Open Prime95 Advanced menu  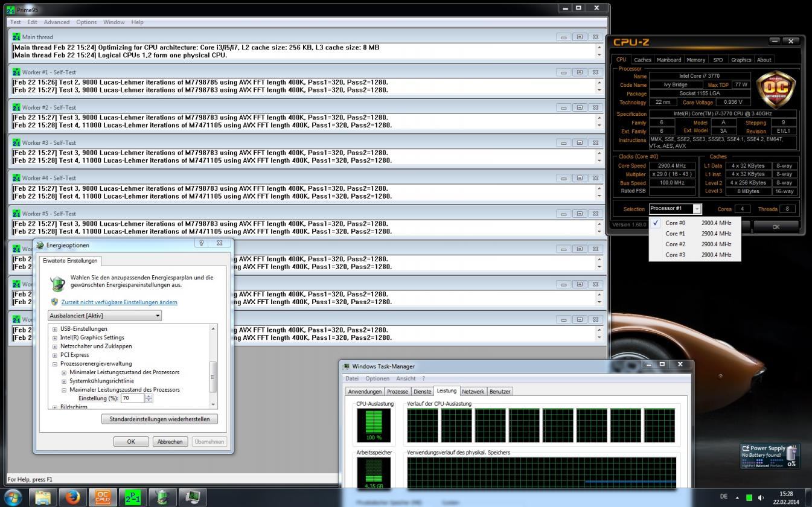[56, 22]
